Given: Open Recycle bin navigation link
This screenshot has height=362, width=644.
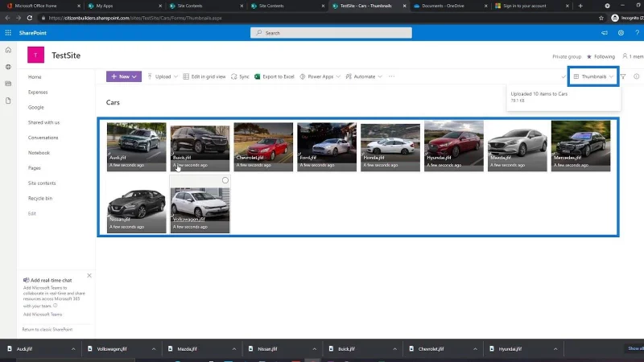Looking at the screenshot, I should click(39, 198).
